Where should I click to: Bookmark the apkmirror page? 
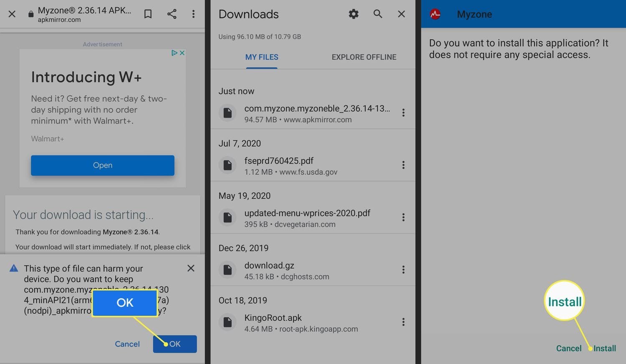click(148, 14)
